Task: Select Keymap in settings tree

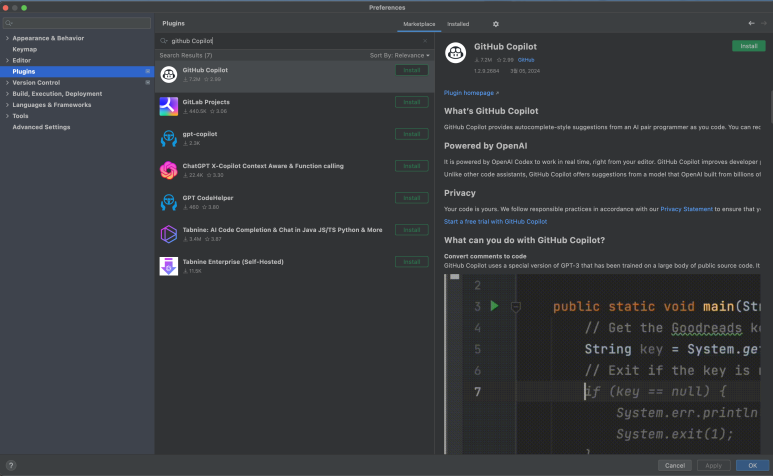Action: click(x=25, y=49)
